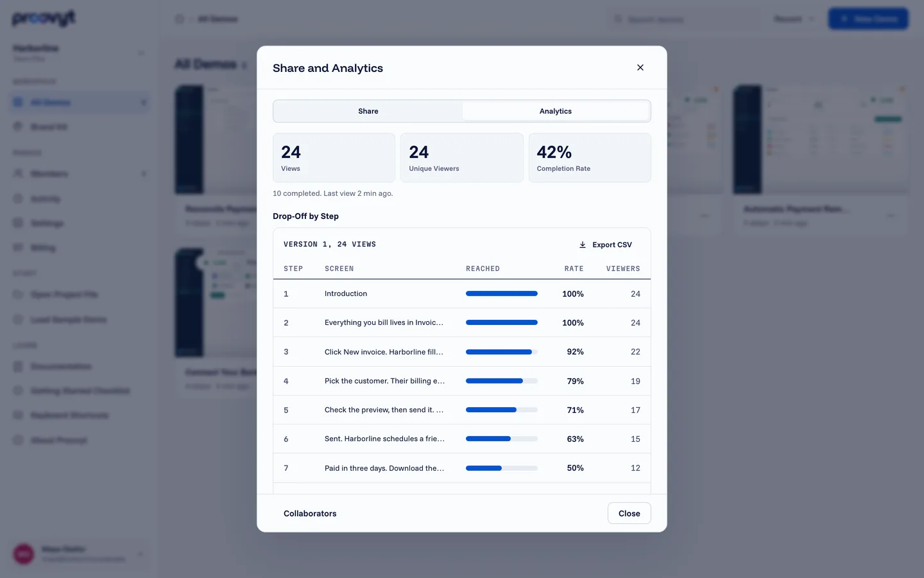
Task: Click the 71% rate value
Action: point(576,410)
